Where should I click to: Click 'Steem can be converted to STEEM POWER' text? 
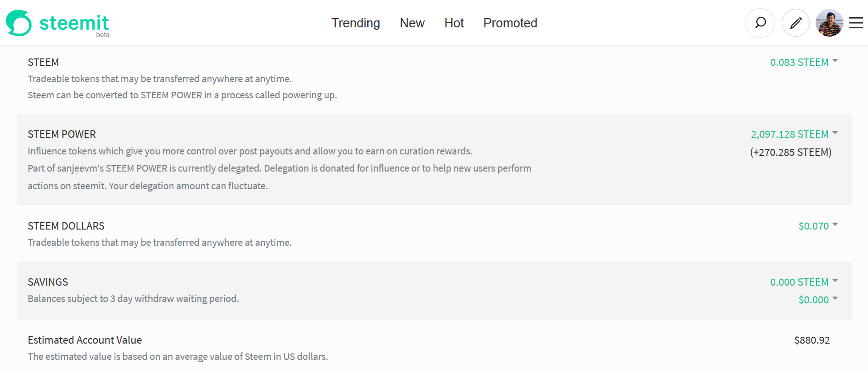click(x=115, y=95)
